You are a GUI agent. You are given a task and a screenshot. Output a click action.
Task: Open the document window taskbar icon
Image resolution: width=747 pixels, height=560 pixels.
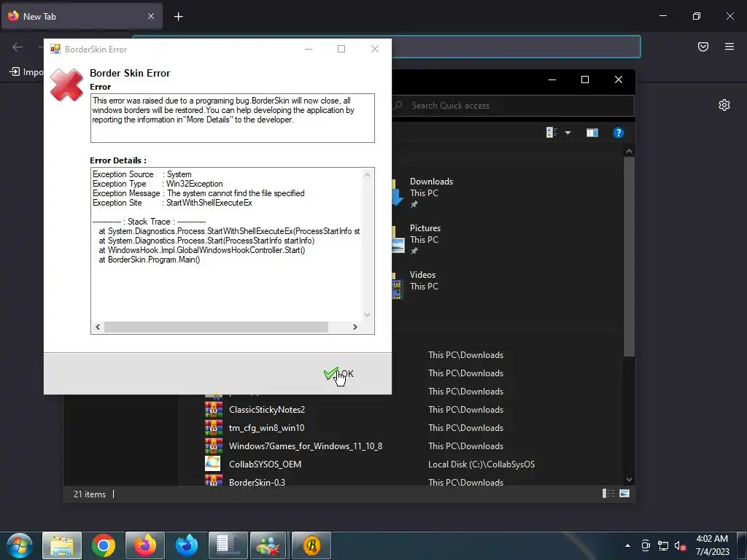pyautogui.click(x=228, y=545)
